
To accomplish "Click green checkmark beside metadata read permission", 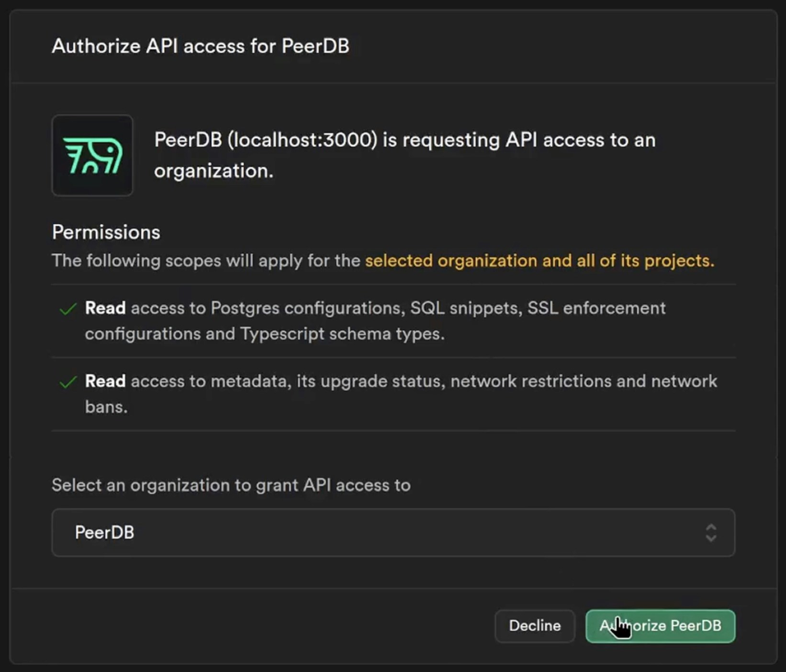I will [x=68, y=382].
